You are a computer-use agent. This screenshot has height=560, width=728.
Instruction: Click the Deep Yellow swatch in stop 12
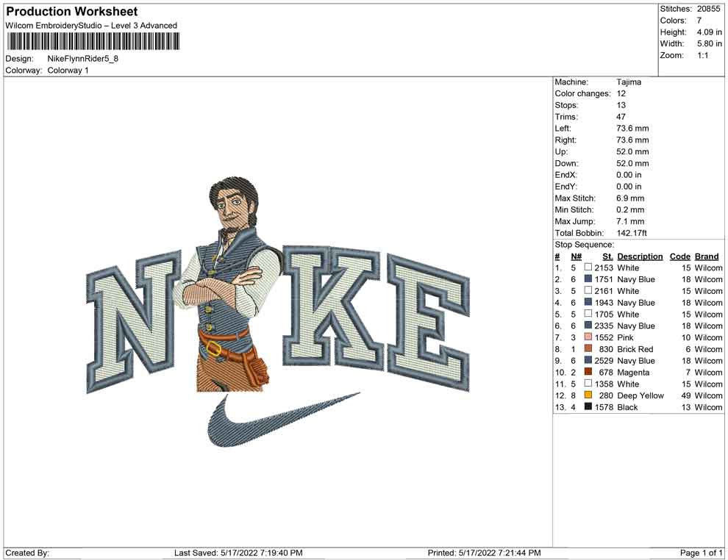pyautogui.click(x=588, y=395)
